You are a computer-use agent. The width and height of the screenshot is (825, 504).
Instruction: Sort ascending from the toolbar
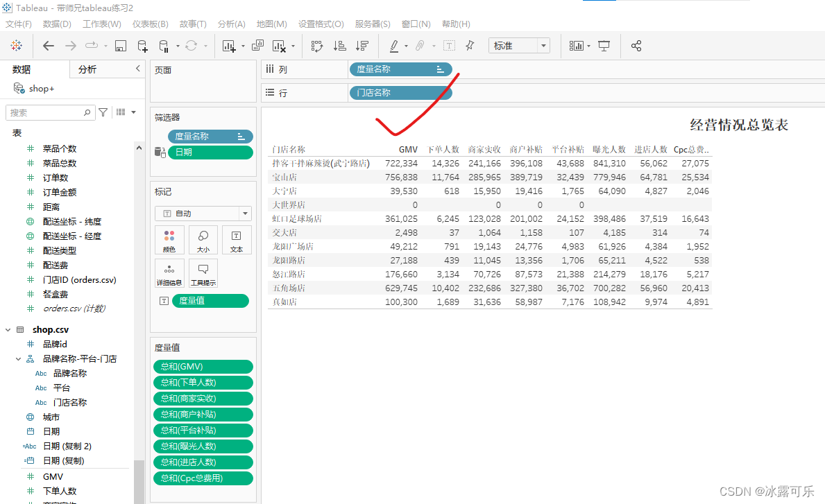(340, 46)
